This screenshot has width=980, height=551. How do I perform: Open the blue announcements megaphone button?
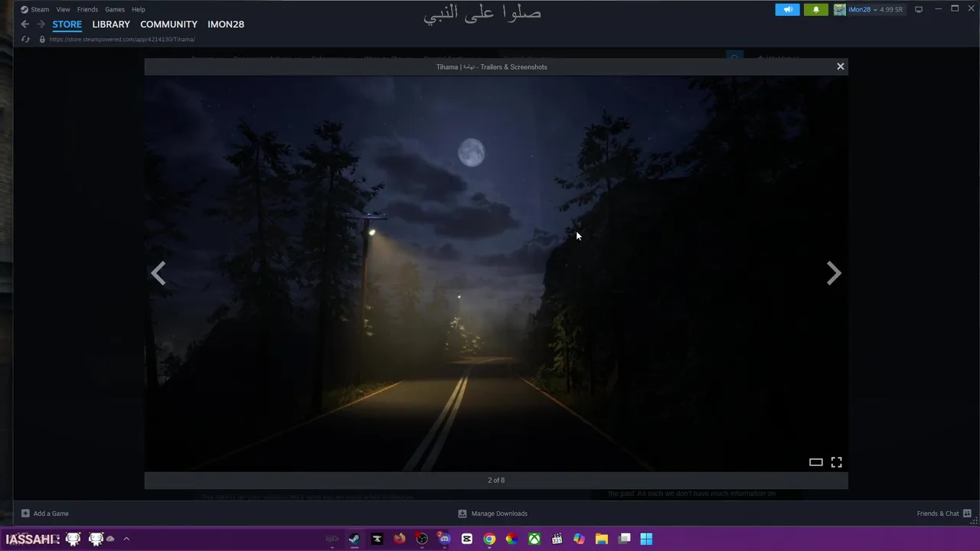pyautogui.click(x=787, y=9)
